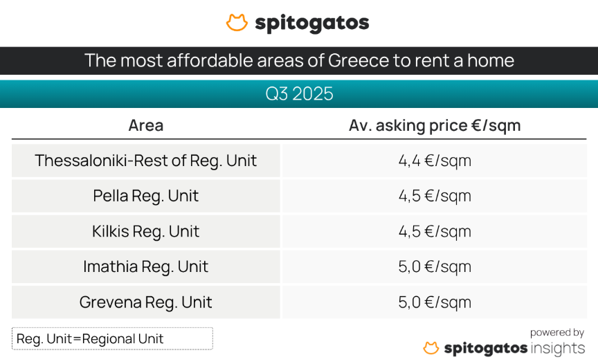Select the Thessaloniki-Rest of Reg. Unit cell

[146, 161]
